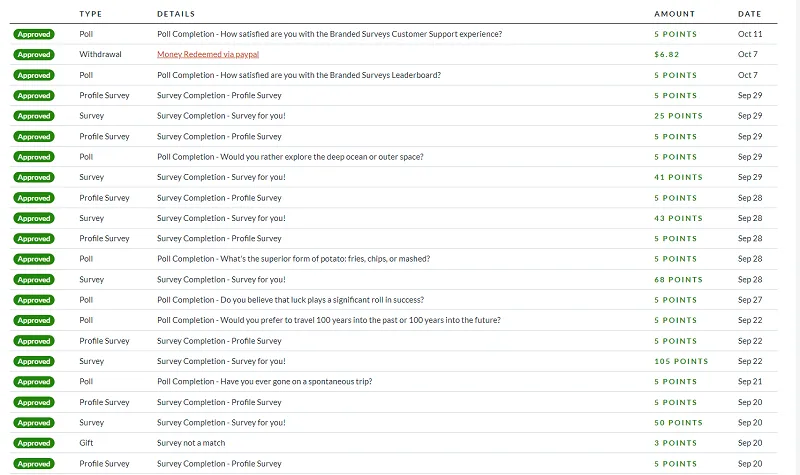
Task: Click the DATE column header
Action: tap(749, 14)
